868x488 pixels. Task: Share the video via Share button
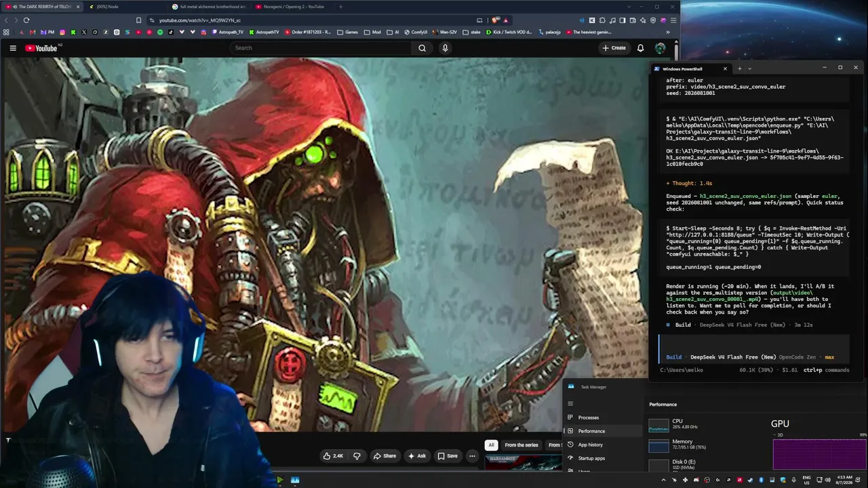(x=384, y=456)
